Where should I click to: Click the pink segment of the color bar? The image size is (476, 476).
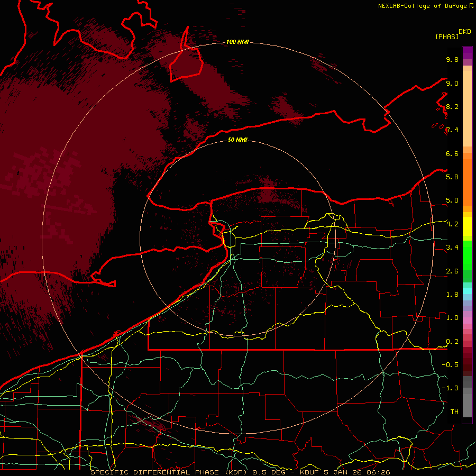pos(467,321)
